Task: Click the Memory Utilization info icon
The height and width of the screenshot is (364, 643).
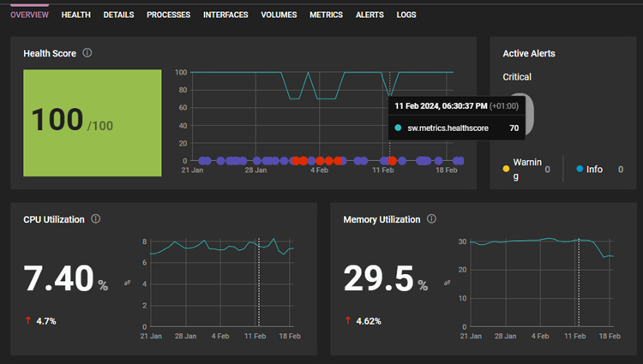Action: click(431, 218)
